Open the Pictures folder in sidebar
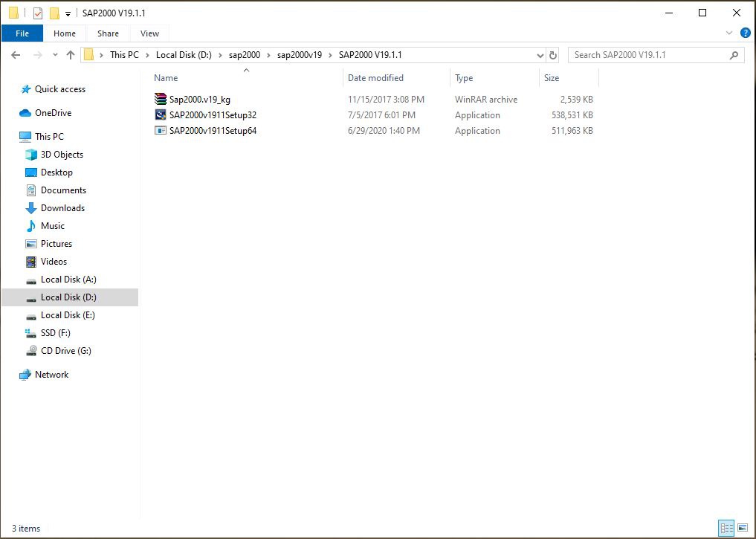Viewport: 756px width, 539px height. coord(56,243)
